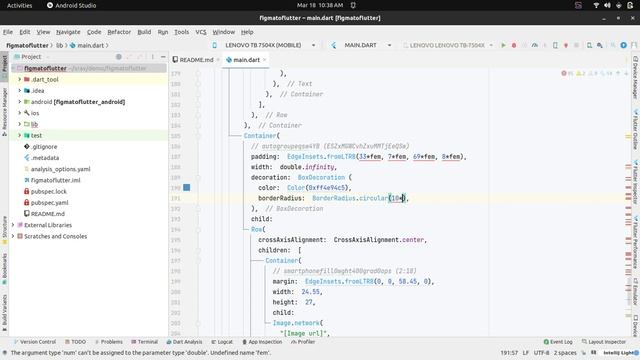This screenshot has width=640, height=360.
Task: Open the Problems tool window
Action: click(109, 342)
